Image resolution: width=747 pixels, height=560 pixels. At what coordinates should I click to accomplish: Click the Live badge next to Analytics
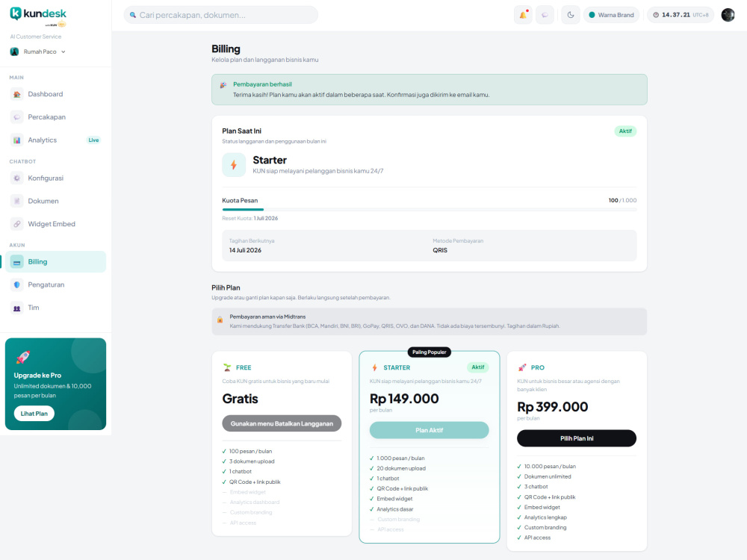coord(93,140)
